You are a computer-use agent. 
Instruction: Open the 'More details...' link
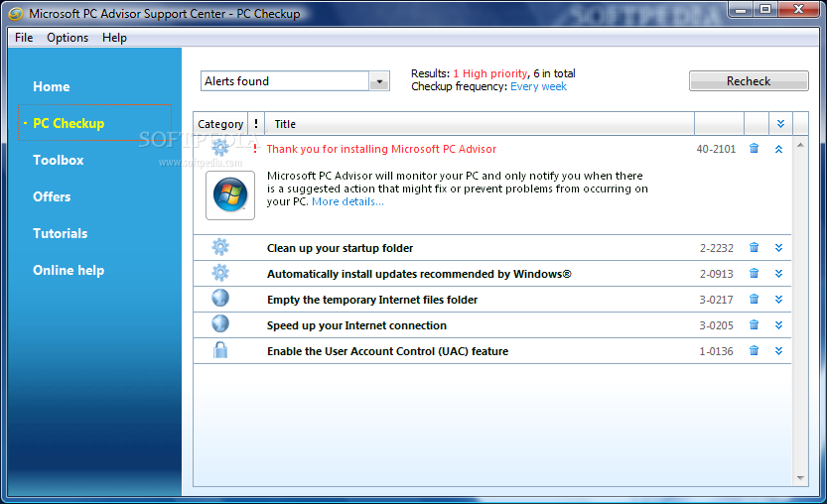pyautogui.click(x=347, y=201)
